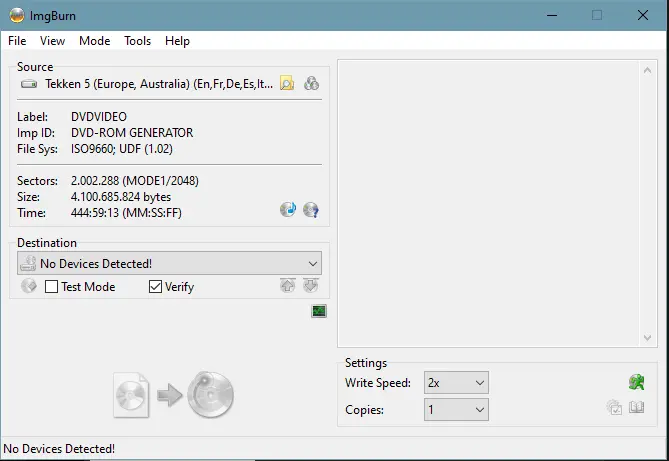Click the disc with blue note icon
669x461 pixels.
[288, 210]
